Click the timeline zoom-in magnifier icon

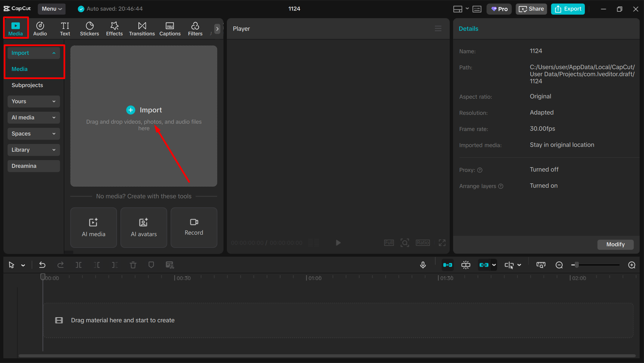tap(632, 265)
